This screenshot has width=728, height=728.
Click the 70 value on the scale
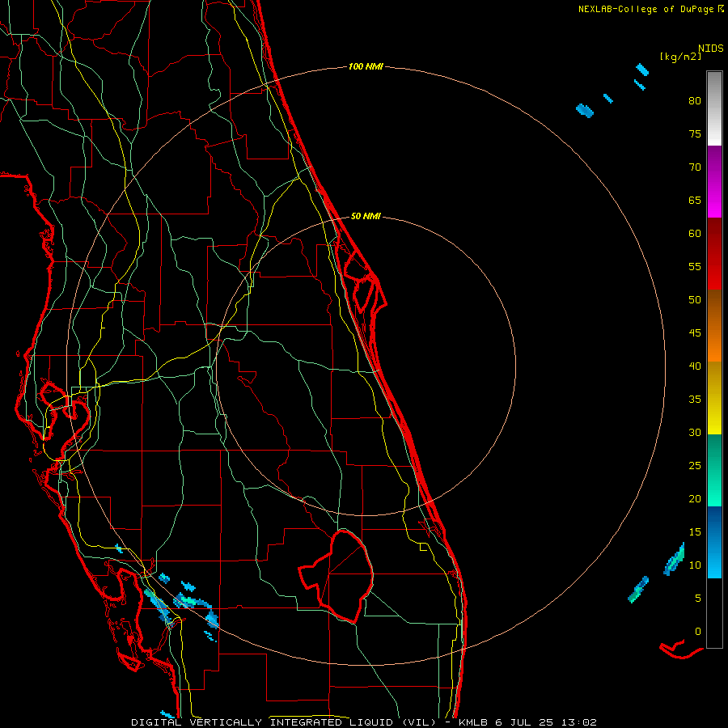coord(695,167)
